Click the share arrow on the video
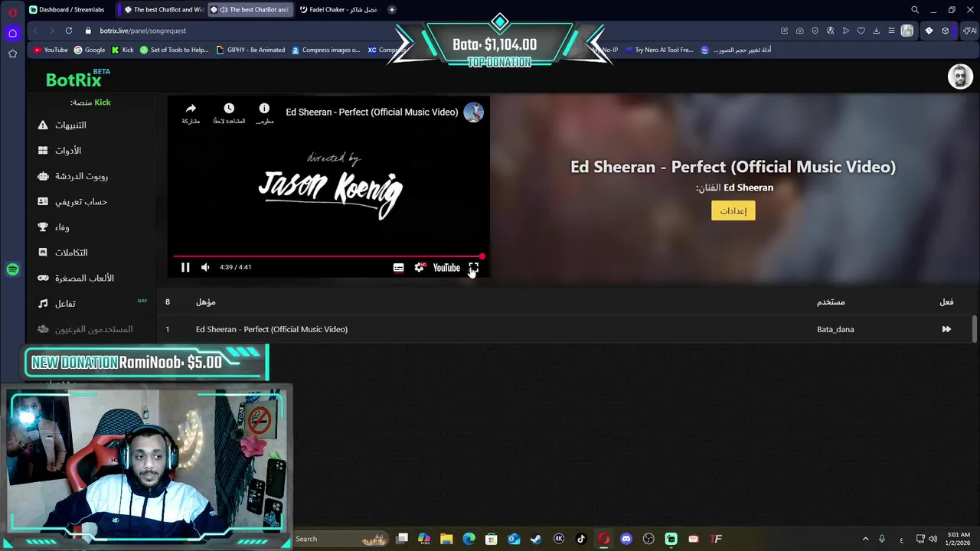Image resolution: width=980 pixels, height=551 pixels. click(191, 112)
